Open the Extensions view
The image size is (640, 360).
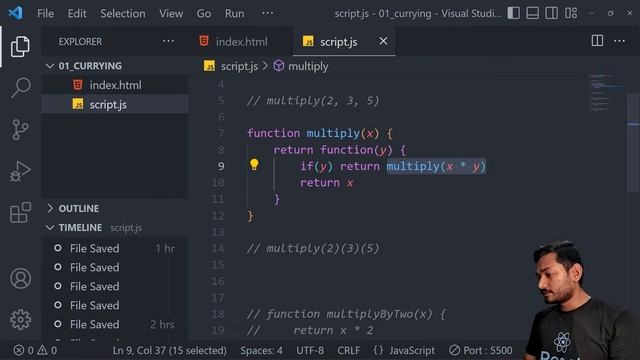[x=20, y=212]
